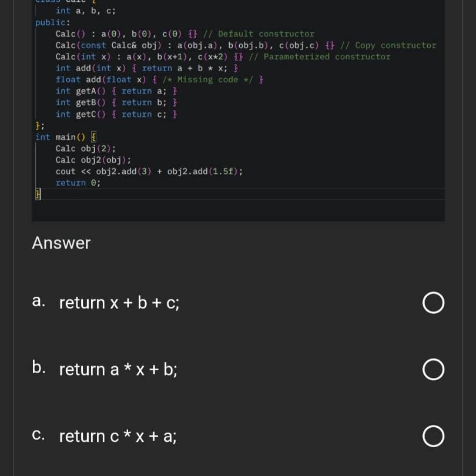Choose radio button for option b
476x476 pixels.
point(433,369)
